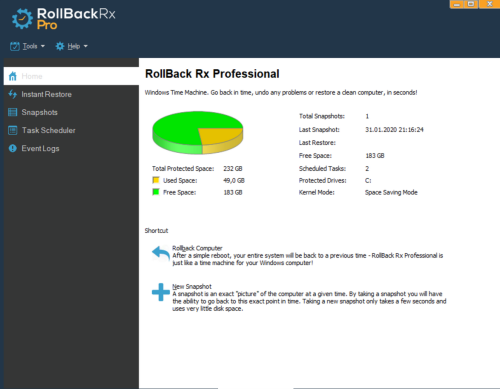Expand the Help dropdown arrow
500x389 pixels.
tap(85, 46)
